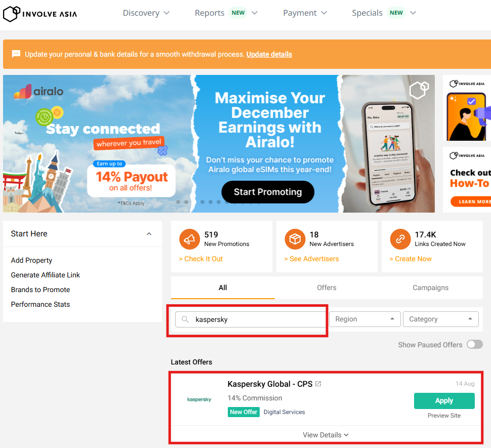491x448 pixels.
Task: Click Start Promoting on Airalo banner
Action: tap(268, 192)
